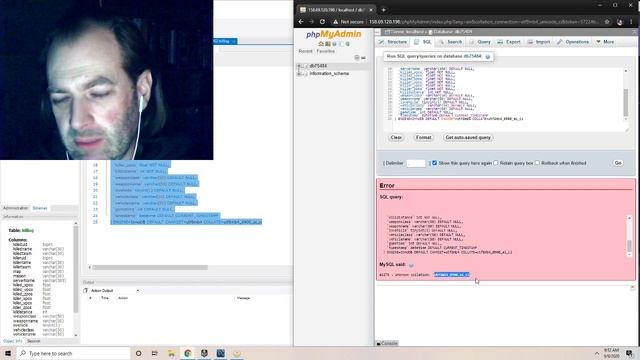Reload the browser page
The width and height of the screenshot is (640, 360).
(322, 22)
